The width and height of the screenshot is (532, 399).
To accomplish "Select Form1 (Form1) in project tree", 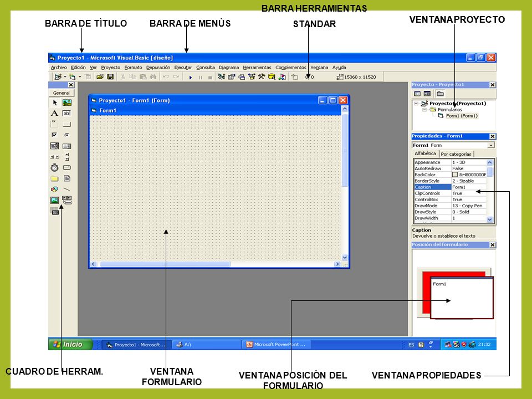I will pos(462,116).
